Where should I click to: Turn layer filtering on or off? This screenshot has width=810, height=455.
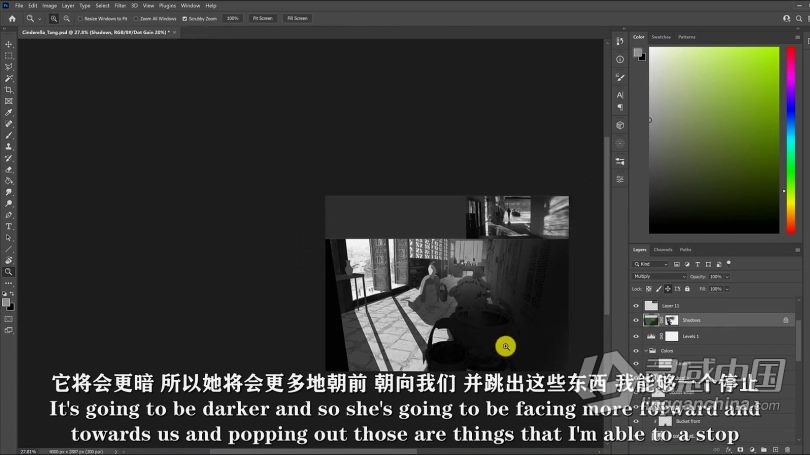point(729,263)
